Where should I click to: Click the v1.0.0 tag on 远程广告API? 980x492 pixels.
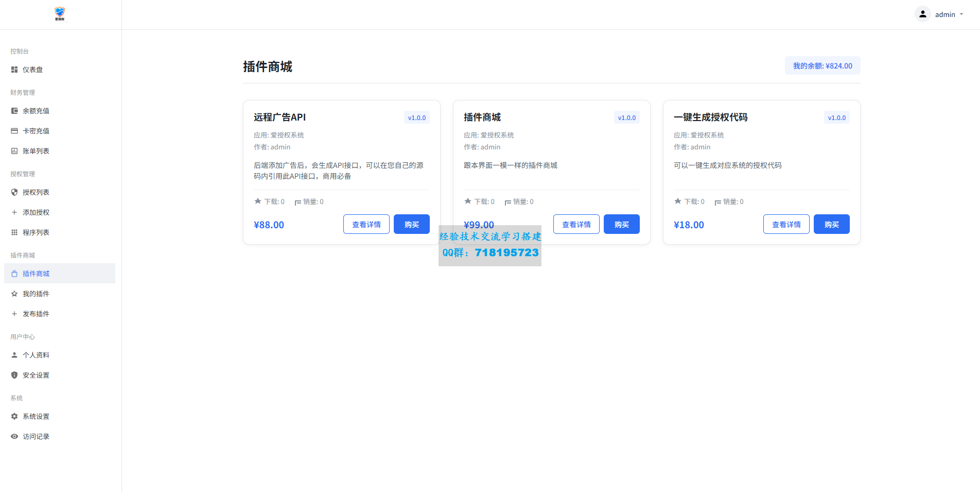(x=416, y=117)
